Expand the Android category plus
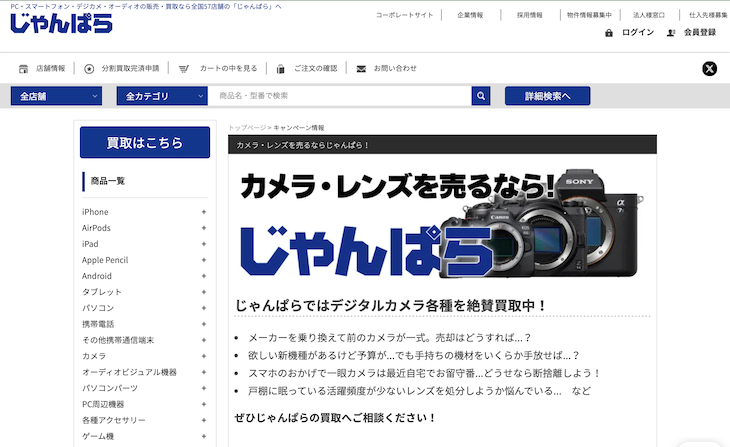The height and width of the screenshot is (447, 730). coord(204,276)
